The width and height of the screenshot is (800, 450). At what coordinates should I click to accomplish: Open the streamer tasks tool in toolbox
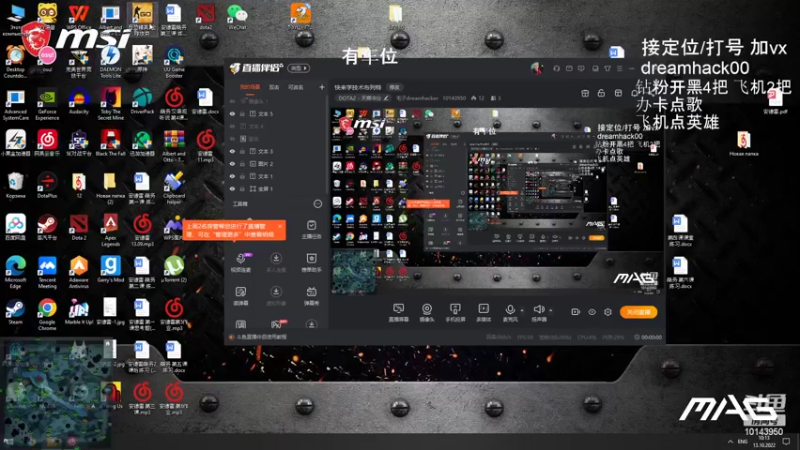(311, 229)
